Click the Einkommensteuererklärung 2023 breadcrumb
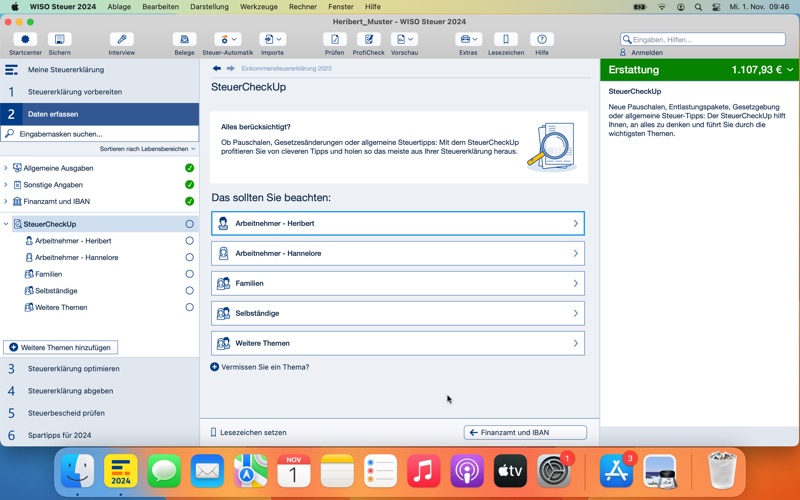Screen dimensions: 800x500 286,68
